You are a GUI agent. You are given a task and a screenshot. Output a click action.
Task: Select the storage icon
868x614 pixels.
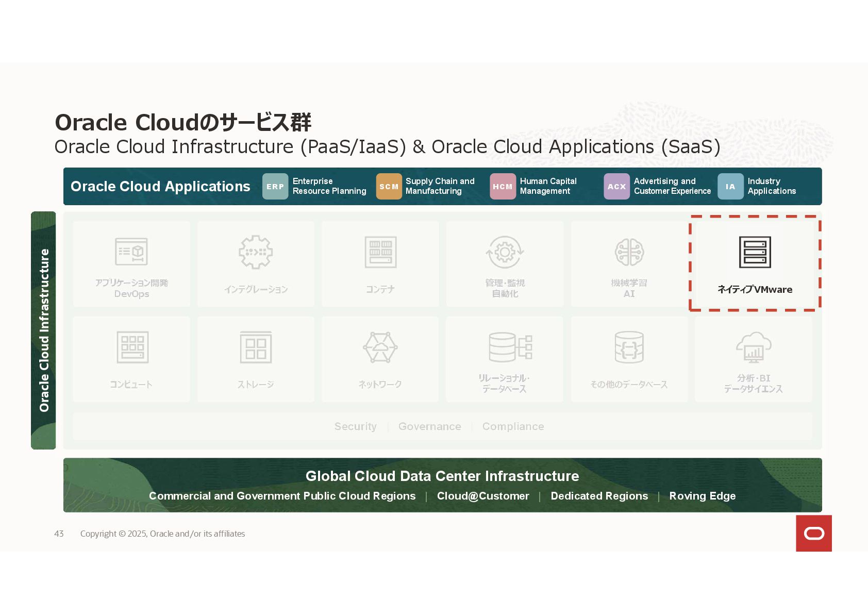coord(256,347)
